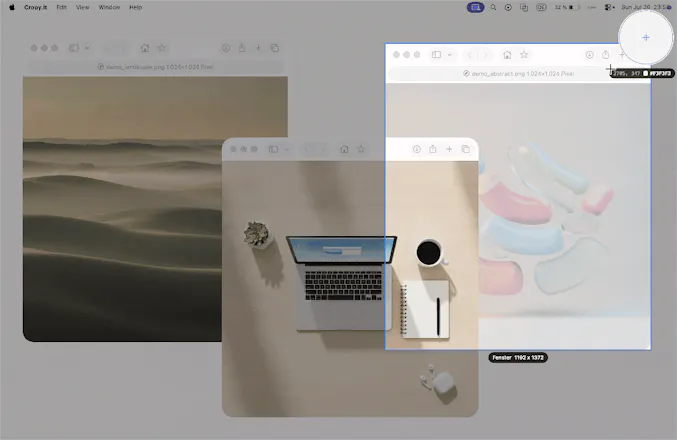
Task: Open the Help menu
Action: click(x=136, y=7)
